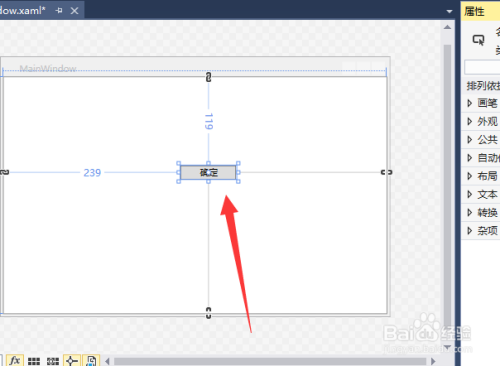Expand the 转换 property category
This screenshot has width=500, height=366.
469,212
